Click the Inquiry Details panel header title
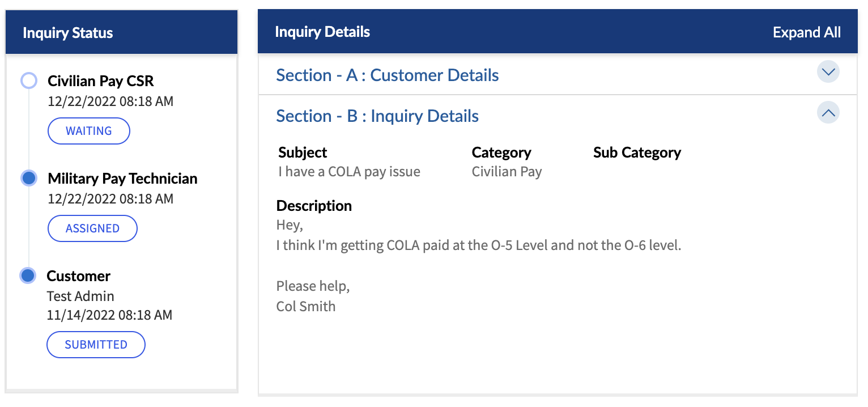Screen dimensions: 868x407 pyautogui.click(x=322, y=32)
